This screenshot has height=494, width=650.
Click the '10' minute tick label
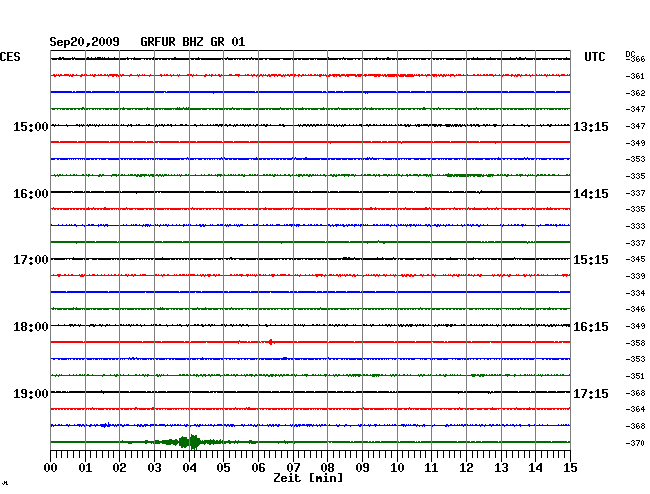click(397, 468)
